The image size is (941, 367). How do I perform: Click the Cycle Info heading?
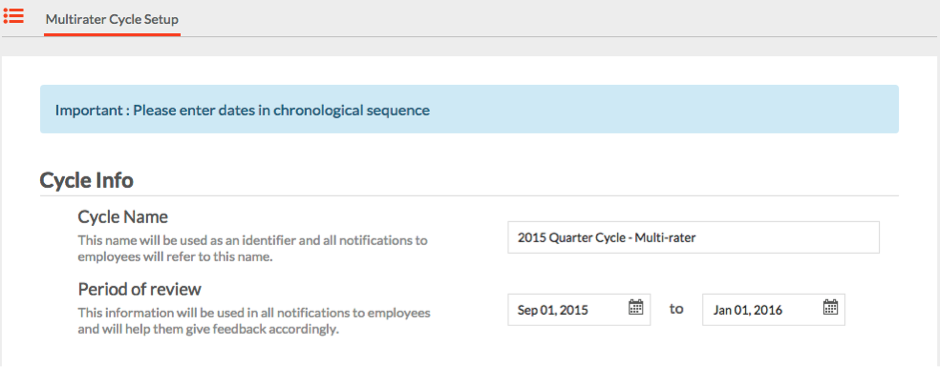[x=86, y=180]
